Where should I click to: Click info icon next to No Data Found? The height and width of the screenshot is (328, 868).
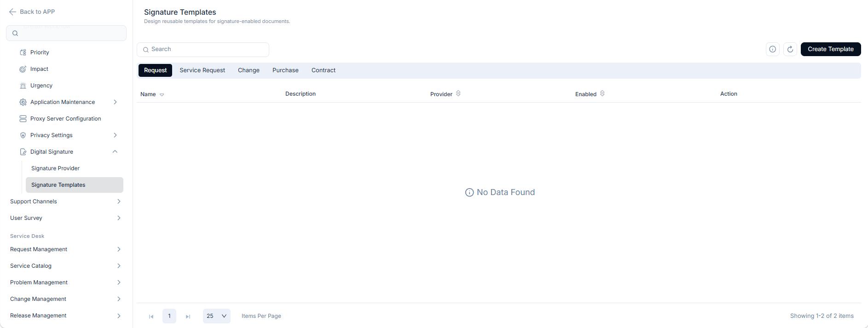469,192
